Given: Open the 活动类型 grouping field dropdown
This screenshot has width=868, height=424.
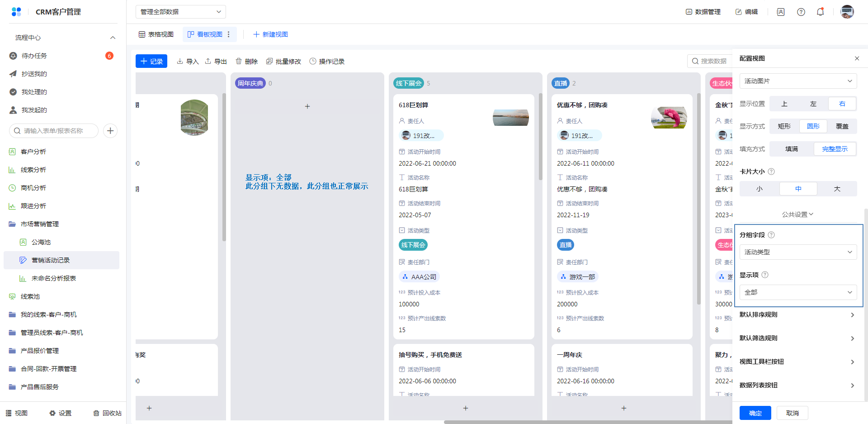Looking at the screenshot, I should point(798,252).
